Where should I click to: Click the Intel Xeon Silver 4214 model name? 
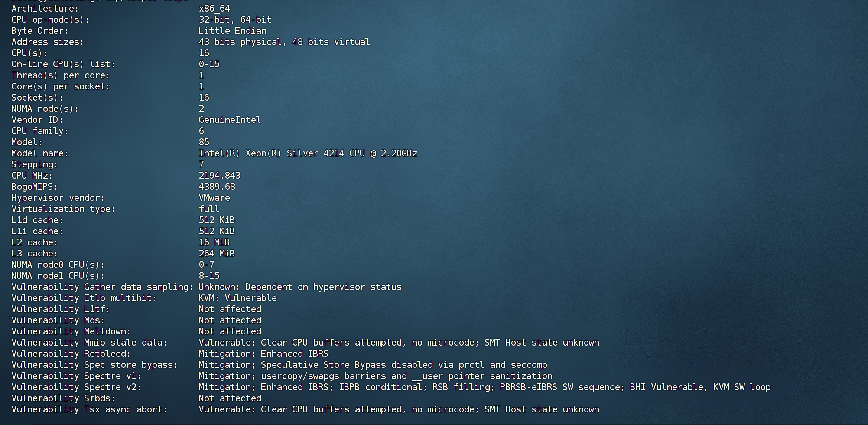308,153
